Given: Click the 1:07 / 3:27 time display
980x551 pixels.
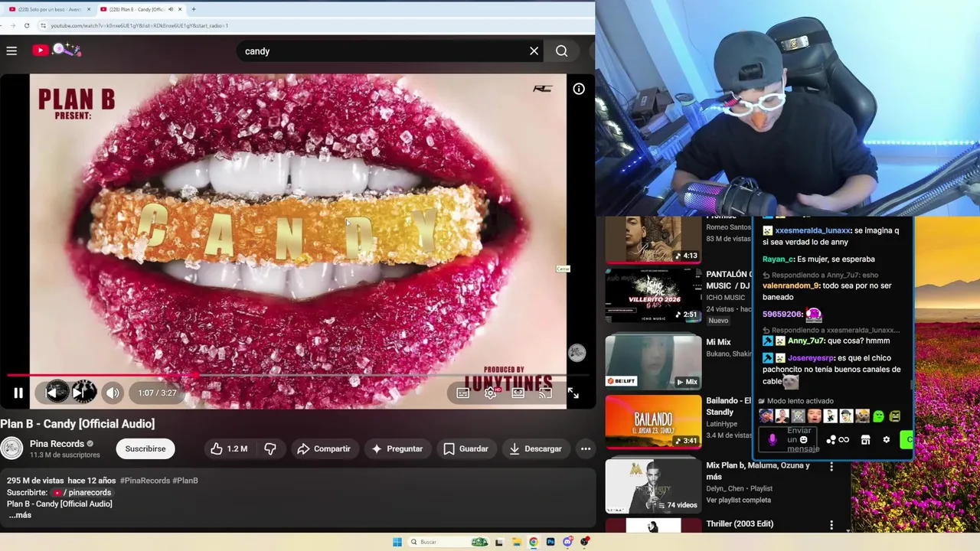Looking at the screenshot, I should [x=157, y=393].
